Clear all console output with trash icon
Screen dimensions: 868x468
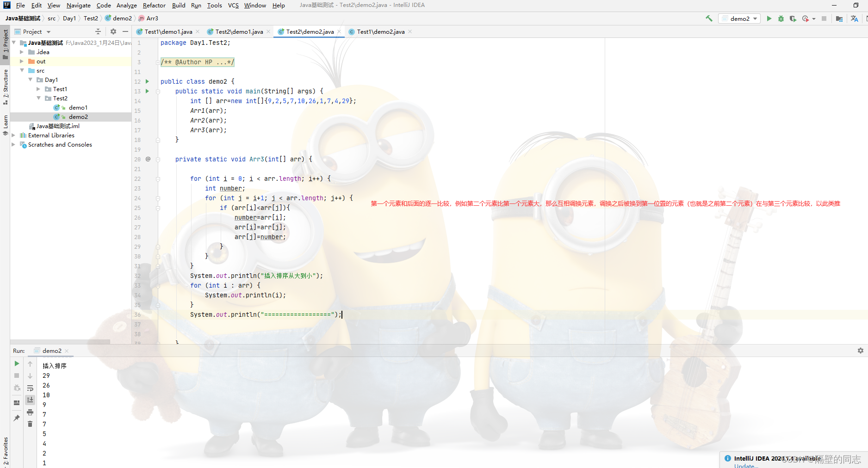click(30, 424)
